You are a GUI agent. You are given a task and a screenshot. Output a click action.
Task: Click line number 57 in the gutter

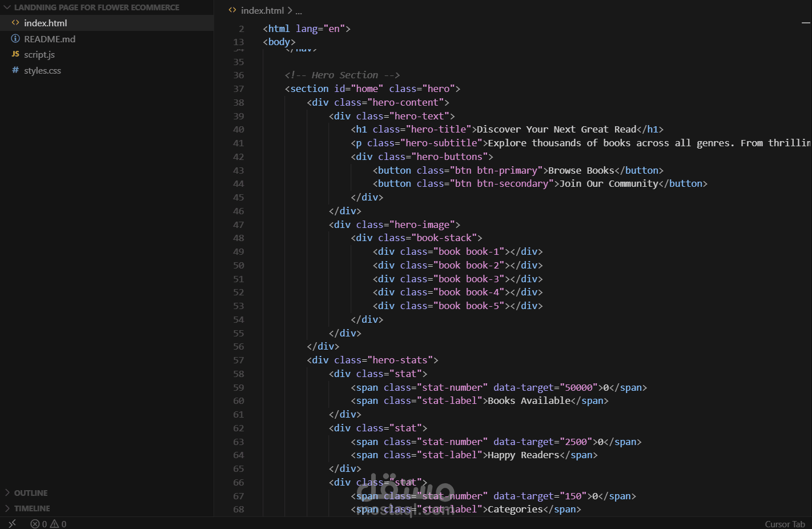238,360
